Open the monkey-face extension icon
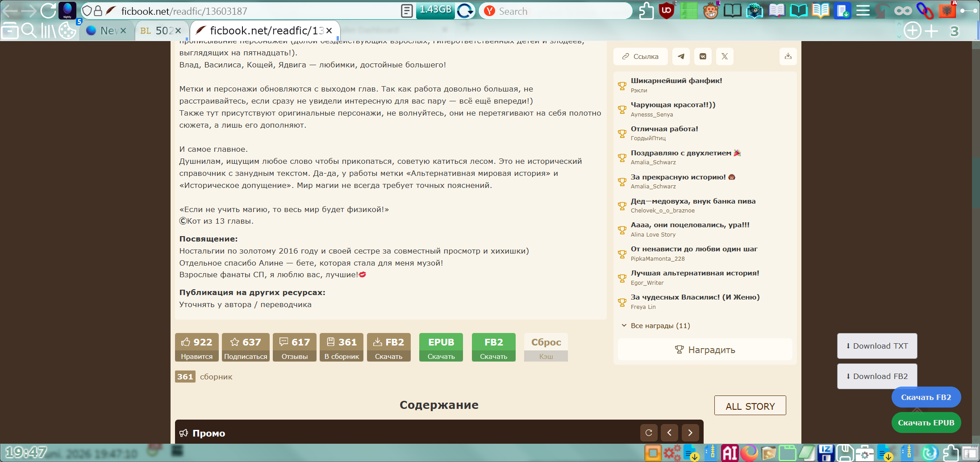This screenshot has width=980, height=462. [710, 10]
